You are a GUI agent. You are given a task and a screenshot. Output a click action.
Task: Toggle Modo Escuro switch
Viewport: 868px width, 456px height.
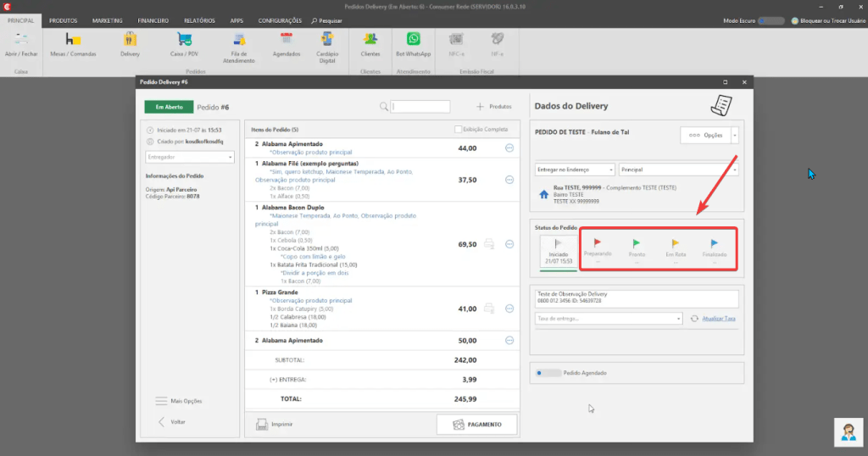pos(771,20)
